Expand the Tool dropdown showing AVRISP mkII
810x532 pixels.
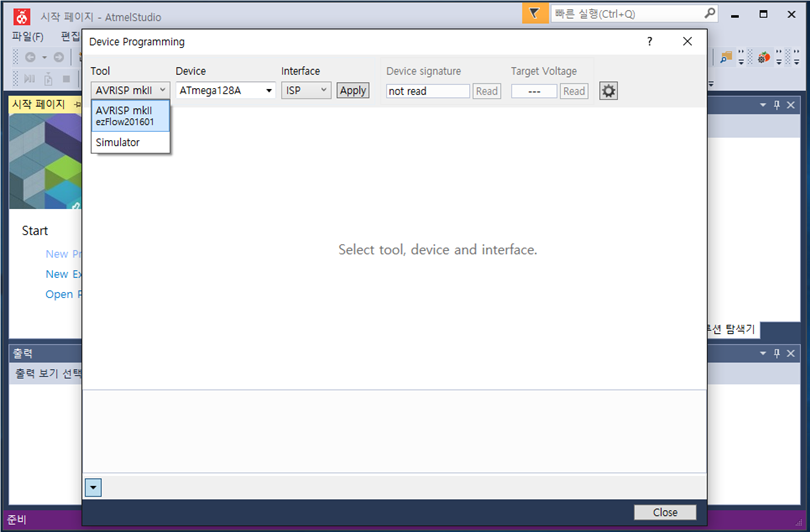tap(130, 90)
